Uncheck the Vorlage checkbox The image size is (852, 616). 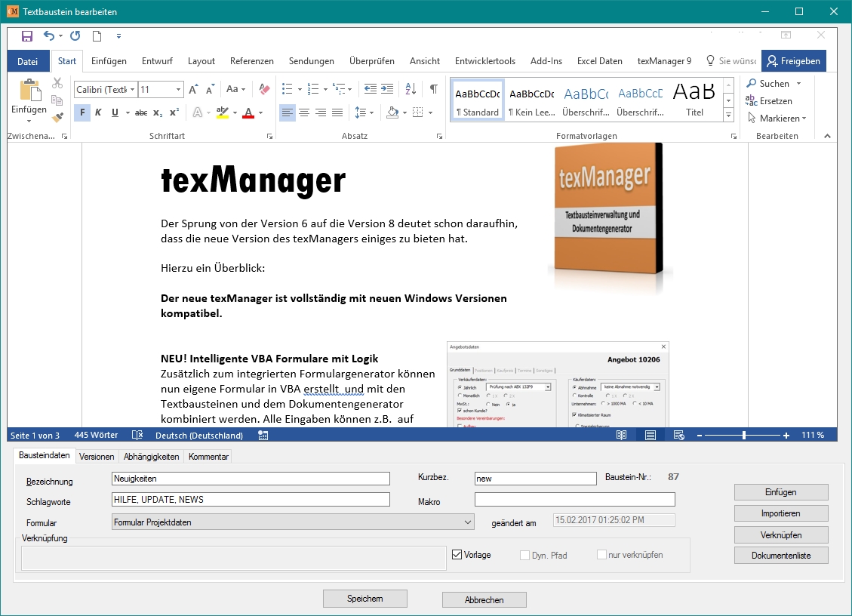click(457, 555)
